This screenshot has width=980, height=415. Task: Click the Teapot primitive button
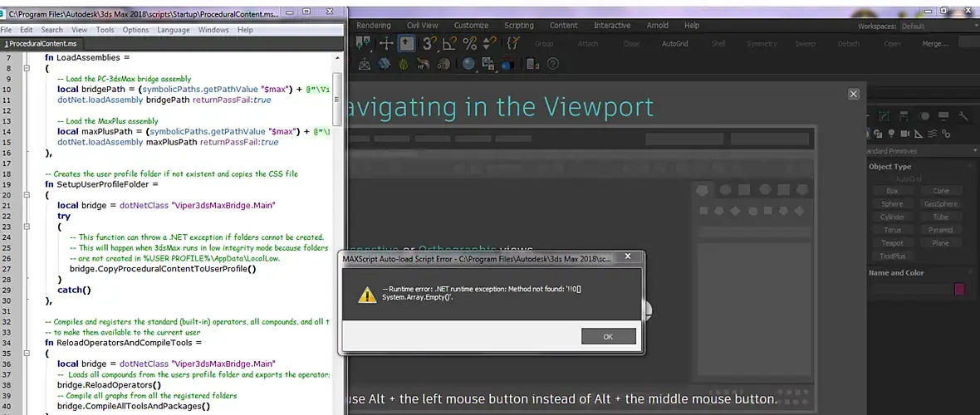click(x=892, y=243)
